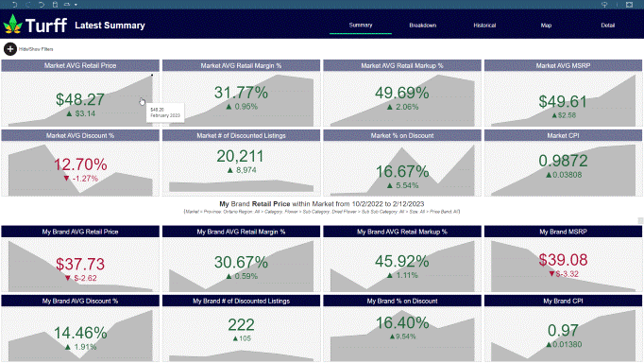
Task: Toggle the Hide/Show Filters plus button
Action: (x=10, y=49)
